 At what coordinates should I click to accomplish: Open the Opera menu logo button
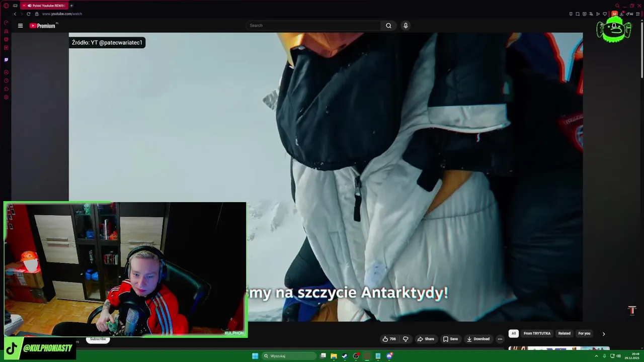click(x=6, y=6)
